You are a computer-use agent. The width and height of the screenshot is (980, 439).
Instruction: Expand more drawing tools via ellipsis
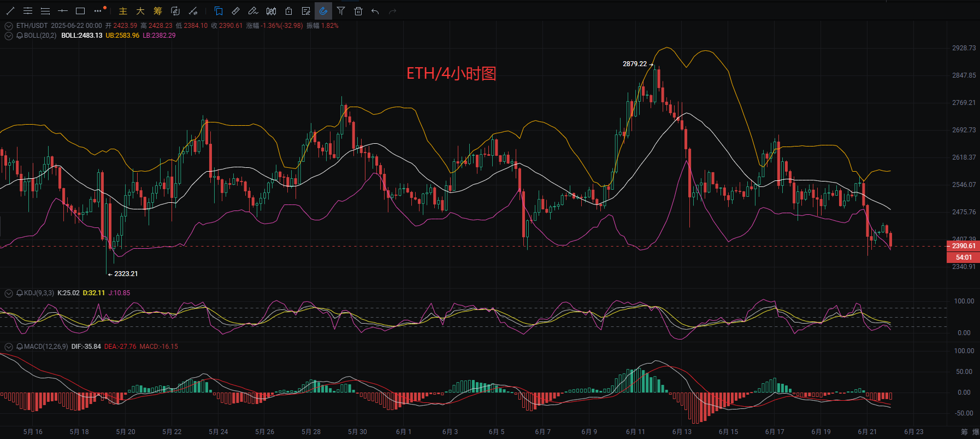pyautogui.click(x=99, y=10)
